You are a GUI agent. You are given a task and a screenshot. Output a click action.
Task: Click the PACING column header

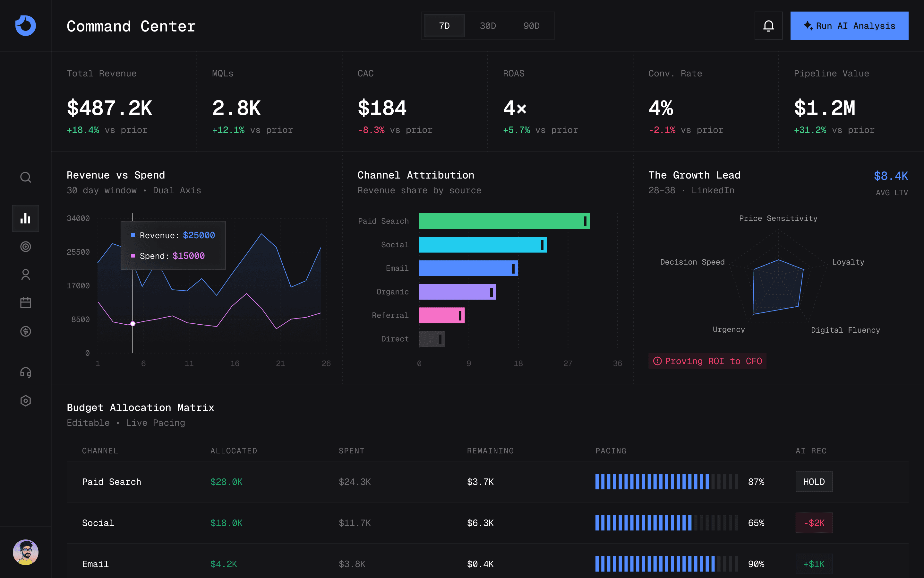click(x=611, y=451)
